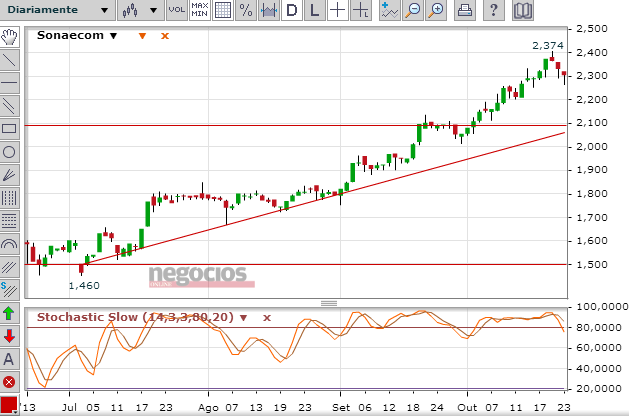This screenshot has width=629, height=416.
Task: Select the diagonal trend line tool
Action: pos(9,60)
